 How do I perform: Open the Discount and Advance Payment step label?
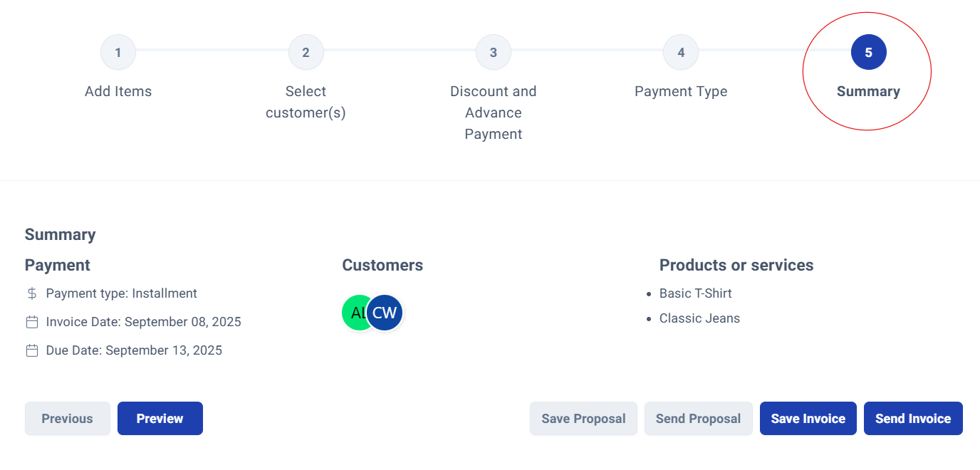pyautogui.click(x=494, y=113)
